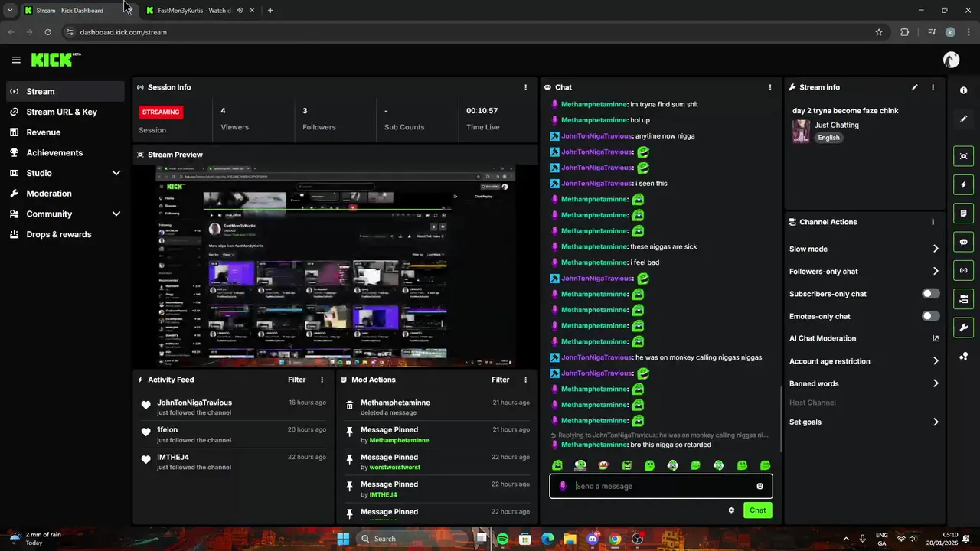Click the worstworstworst moderator name
980x551 pixels.
tap(394, 468)
